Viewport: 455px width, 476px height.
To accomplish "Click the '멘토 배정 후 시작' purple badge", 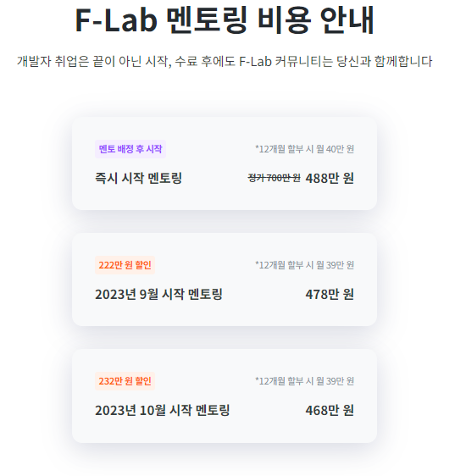I will 130,149.
